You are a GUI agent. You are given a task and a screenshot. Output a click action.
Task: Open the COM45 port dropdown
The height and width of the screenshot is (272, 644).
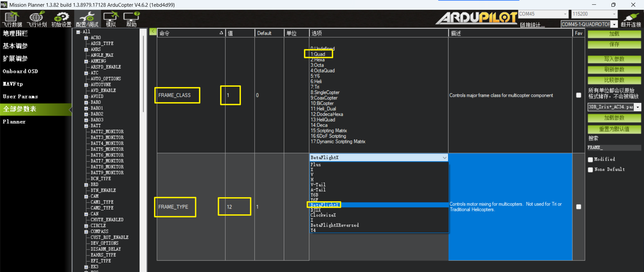click(565, 14)
